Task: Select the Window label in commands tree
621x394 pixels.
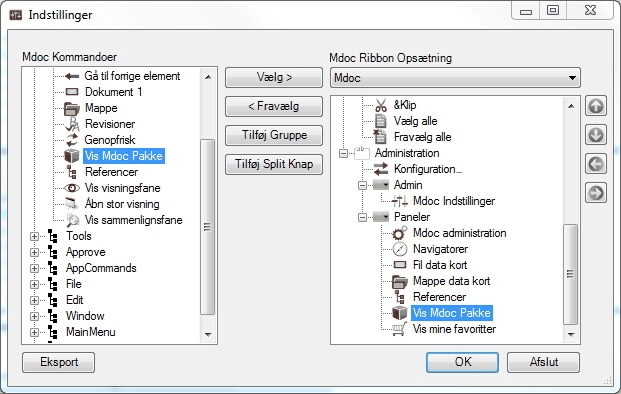Action: [x=85, y=316]
